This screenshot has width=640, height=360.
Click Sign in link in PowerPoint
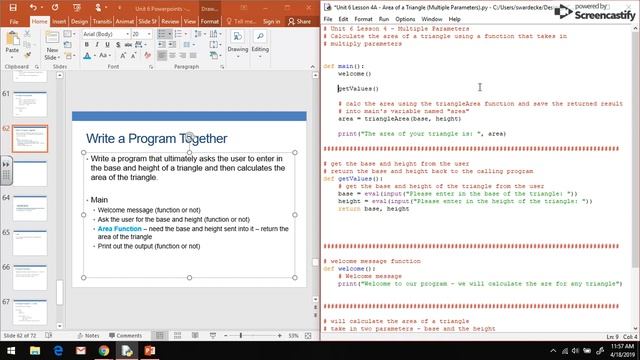click(x=271, y=21)
